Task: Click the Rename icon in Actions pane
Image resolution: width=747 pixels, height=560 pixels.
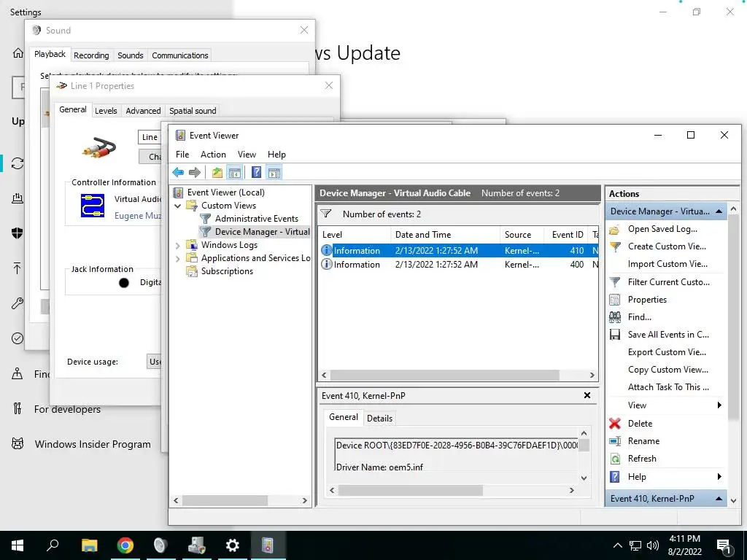Action: pyautogui.click(x=614, y=441)
